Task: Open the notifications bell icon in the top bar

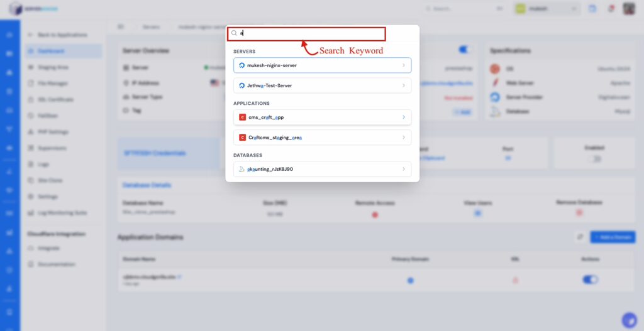Action: pyautogui.click(x=611, y=9)
